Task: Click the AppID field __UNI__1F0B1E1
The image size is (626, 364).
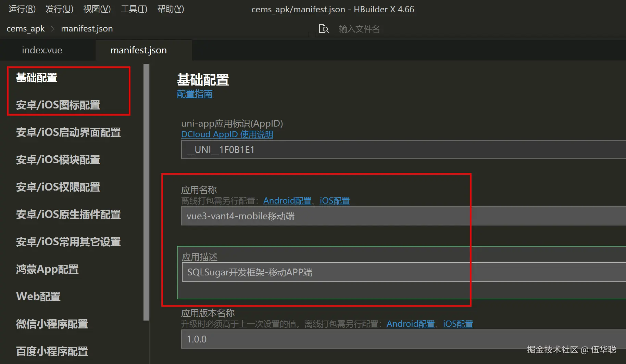Action: [403, 149]
